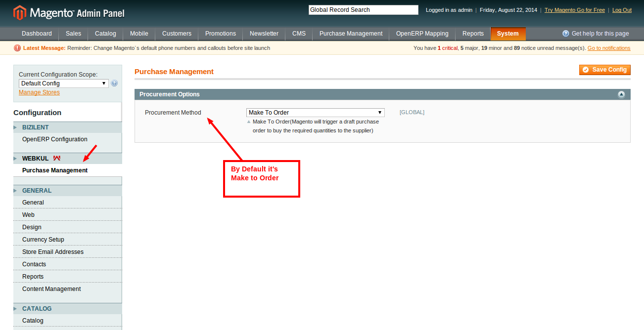Open the Purchase Management top menu
644x330 pixels.
(351, 34)
